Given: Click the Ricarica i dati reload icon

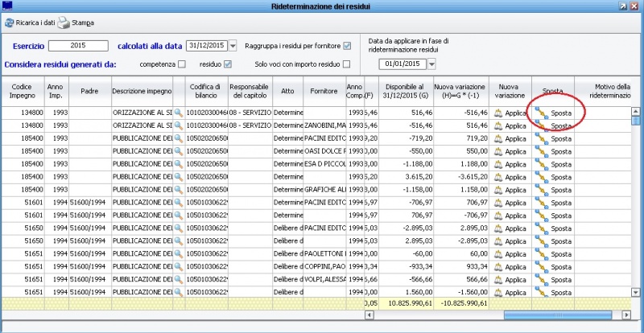Looking at the screenshot, I should 9,23.
